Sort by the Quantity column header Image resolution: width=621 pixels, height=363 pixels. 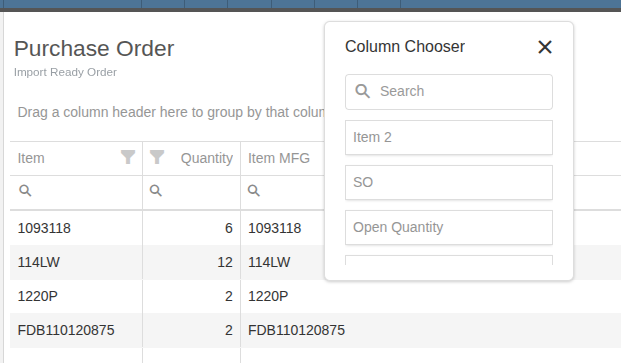click(207, 158)
